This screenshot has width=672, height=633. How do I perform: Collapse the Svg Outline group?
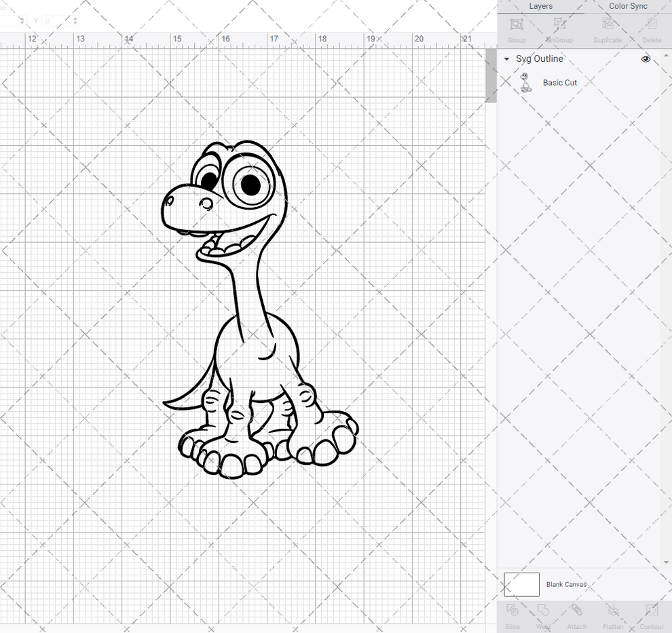click(506, 59)
